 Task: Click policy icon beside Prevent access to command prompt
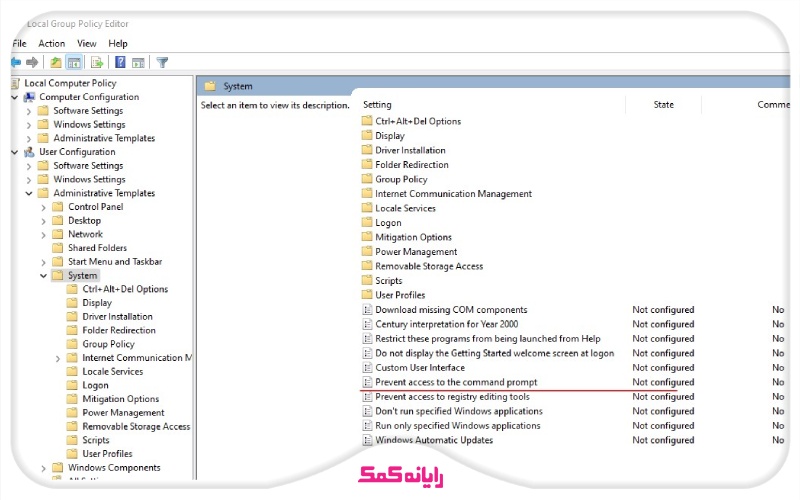click(367, 382)
